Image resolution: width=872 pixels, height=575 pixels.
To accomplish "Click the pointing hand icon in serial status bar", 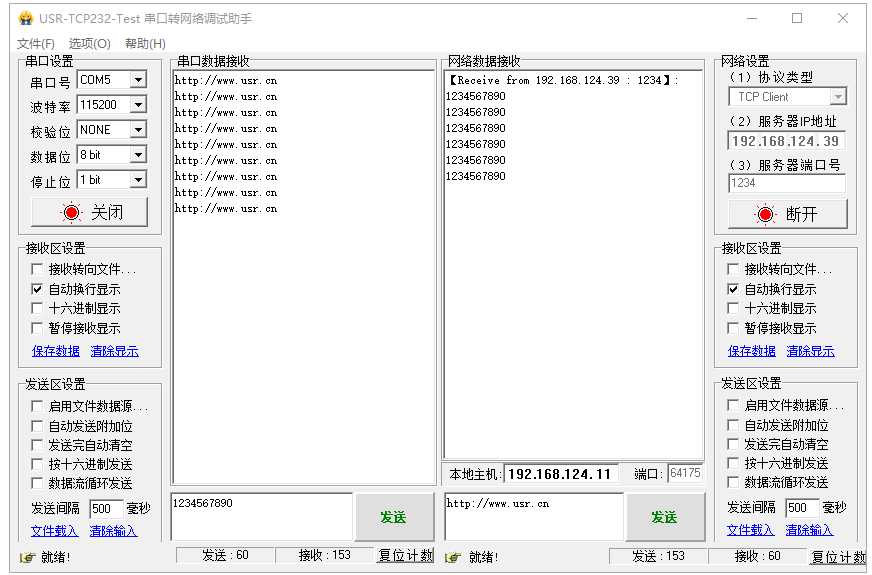I will click(x=27, y=557).
